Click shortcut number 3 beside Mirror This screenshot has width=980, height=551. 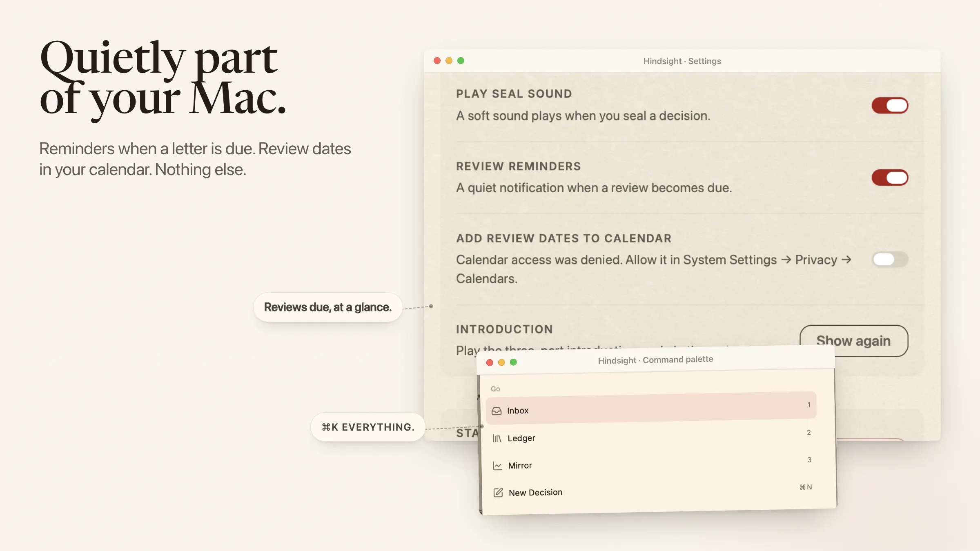tap(809, 460)
